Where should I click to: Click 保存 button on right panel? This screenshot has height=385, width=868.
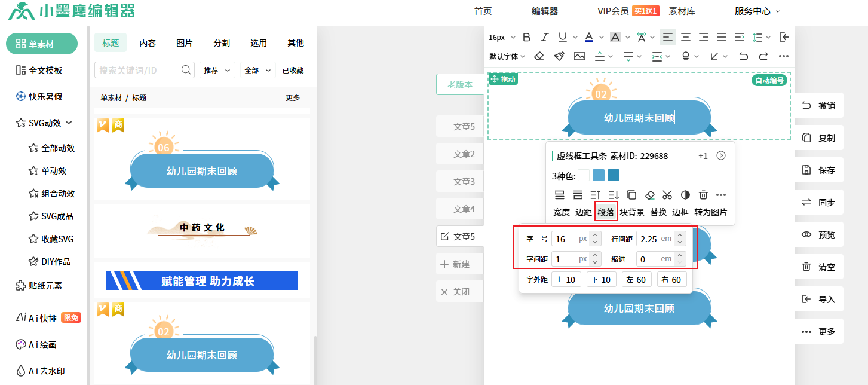818,170
